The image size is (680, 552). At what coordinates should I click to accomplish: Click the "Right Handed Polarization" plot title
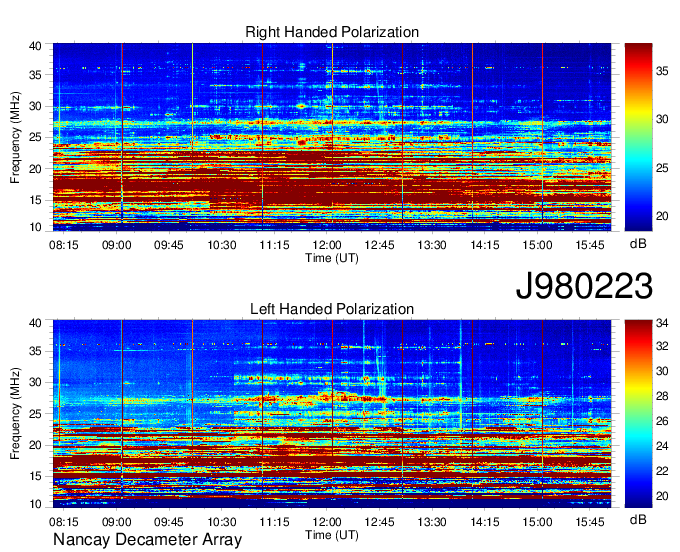332,32
